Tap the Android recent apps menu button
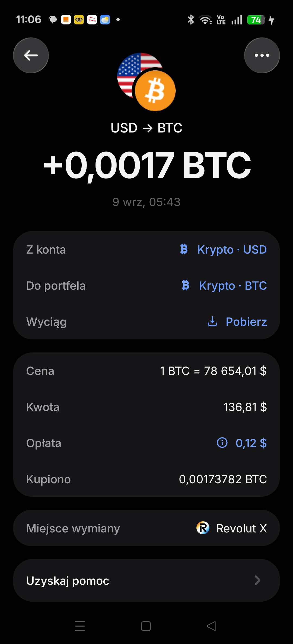 coord(80,626)
